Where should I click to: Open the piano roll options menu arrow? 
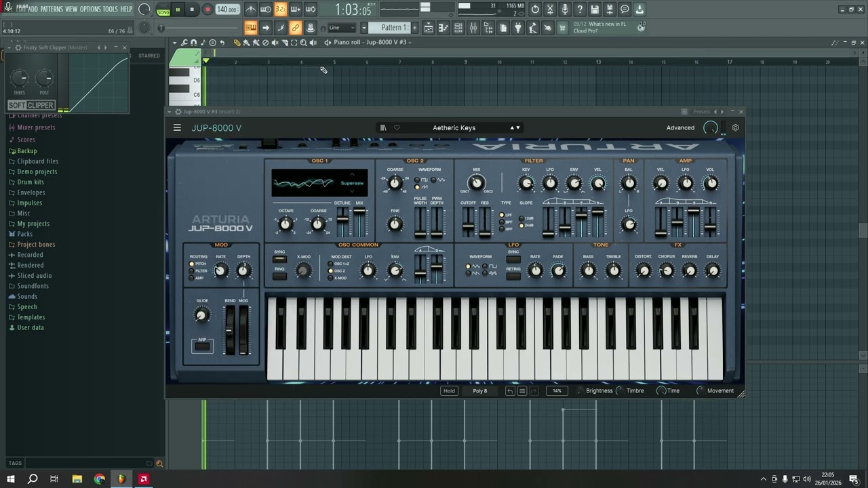point(175,43)
